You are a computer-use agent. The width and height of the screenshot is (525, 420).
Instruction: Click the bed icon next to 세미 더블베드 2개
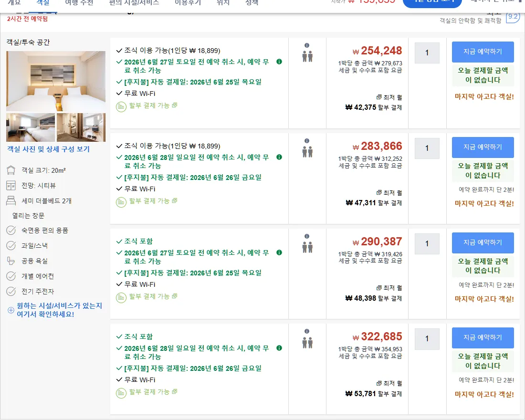[x=11, y=200]
